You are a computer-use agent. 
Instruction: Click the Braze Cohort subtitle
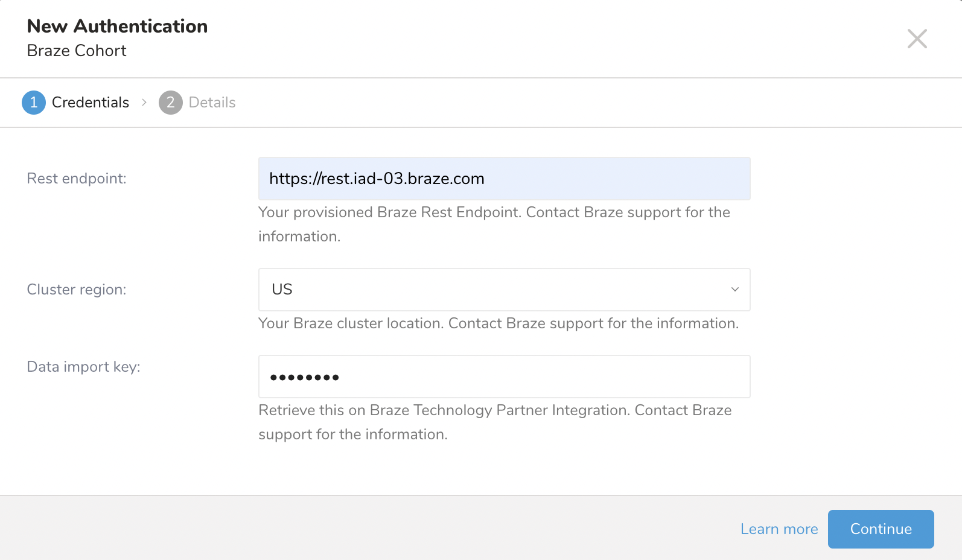(77, 51)
